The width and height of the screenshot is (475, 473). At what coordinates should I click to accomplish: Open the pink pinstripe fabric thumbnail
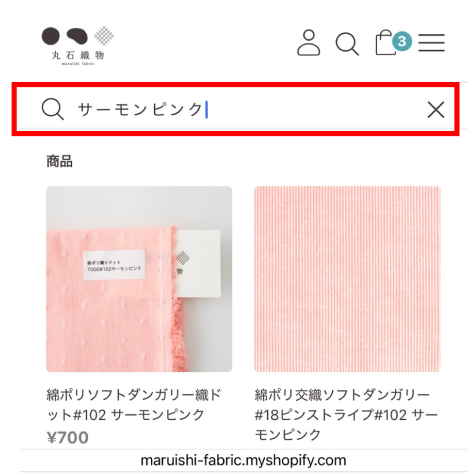tap(347, 279)
